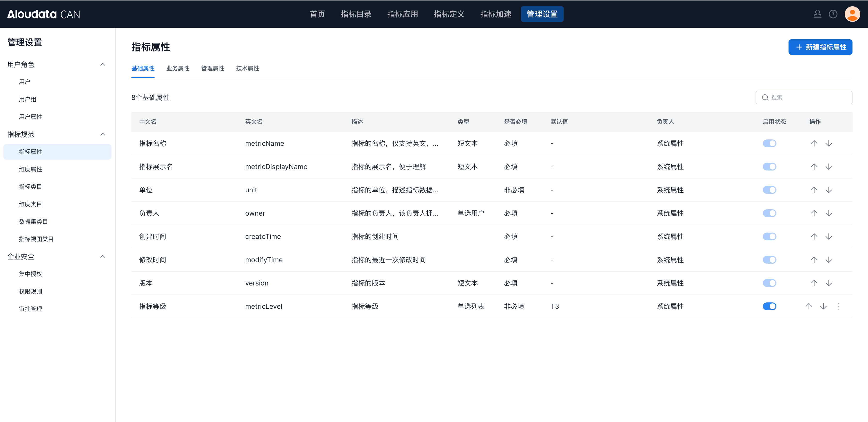
Task: Toggle enable status for metricLevel
Action: (769, 306)
